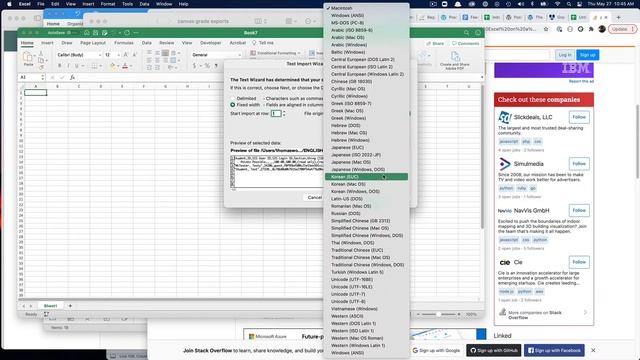Select the Delimited radio button

(x=233, y=98)
